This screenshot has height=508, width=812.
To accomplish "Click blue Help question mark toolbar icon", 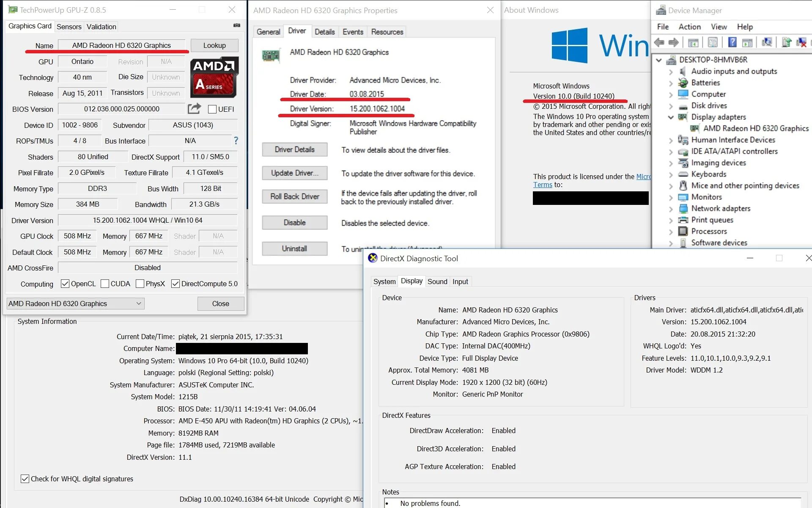I will 732,42.
